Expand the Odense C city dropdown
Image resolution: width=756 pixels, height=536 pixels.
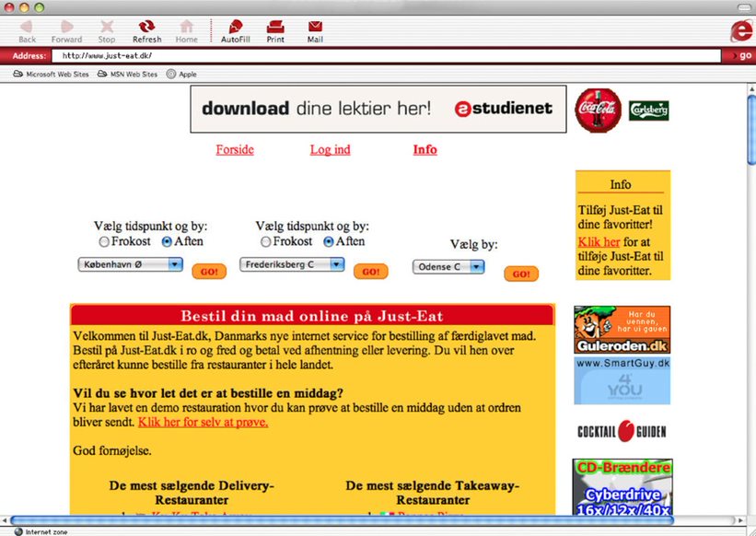click(x=448, y=267)
